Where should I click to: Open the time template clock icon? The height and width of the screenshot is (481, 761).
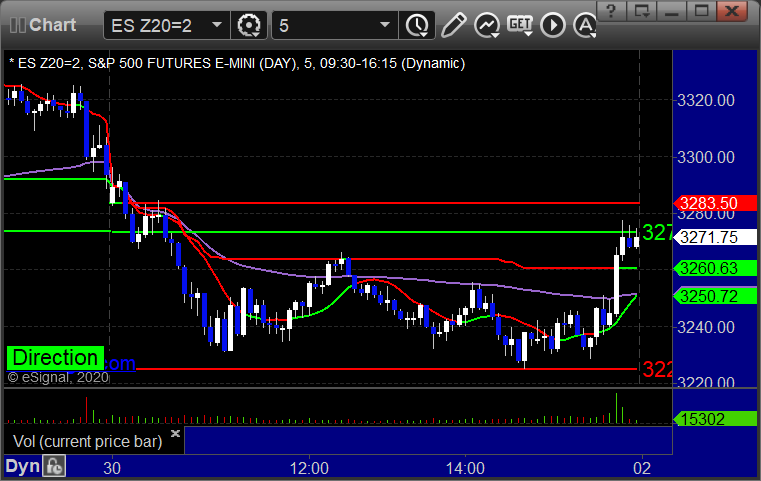[417, 25]
